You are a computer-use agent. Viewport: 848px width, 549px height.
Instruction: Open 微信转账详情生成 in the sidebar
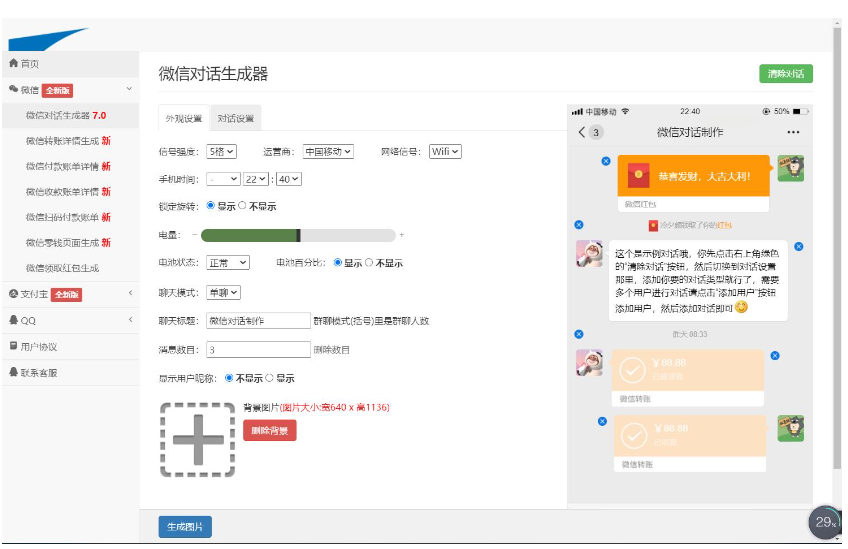point(68,141)
